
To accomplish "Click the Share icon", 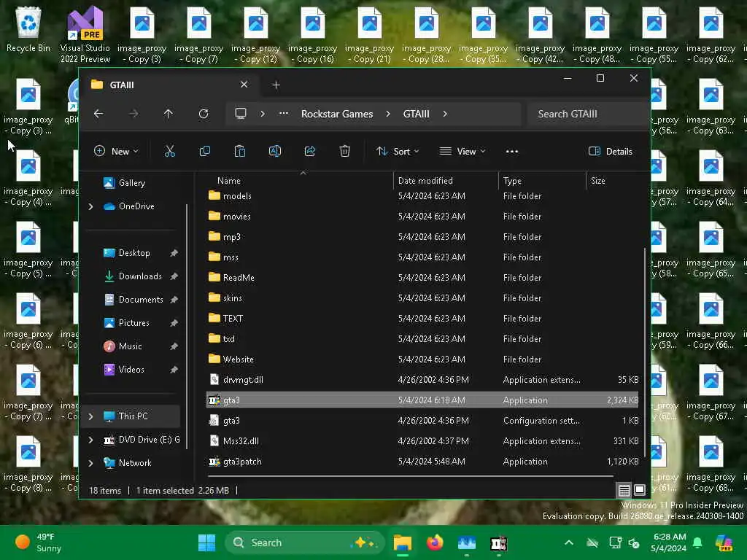I will coord(309,152).
